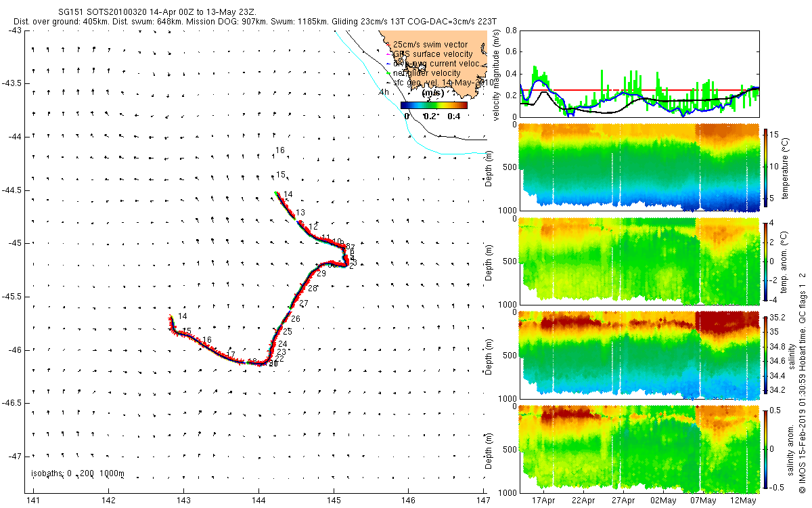Click the 'velocity magnitude (m/s)' axis label

(497, 77)
